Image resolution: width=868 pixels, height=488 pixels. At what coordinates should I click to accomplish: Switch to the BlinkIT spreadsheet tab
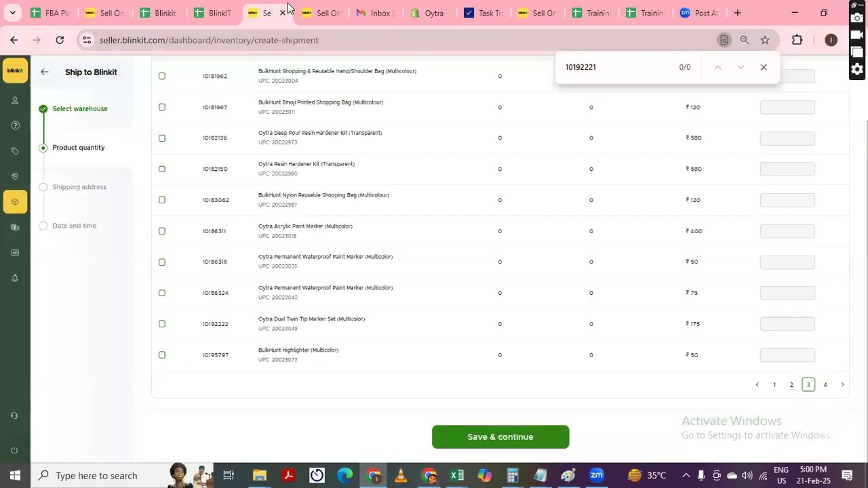coord(213,13)
